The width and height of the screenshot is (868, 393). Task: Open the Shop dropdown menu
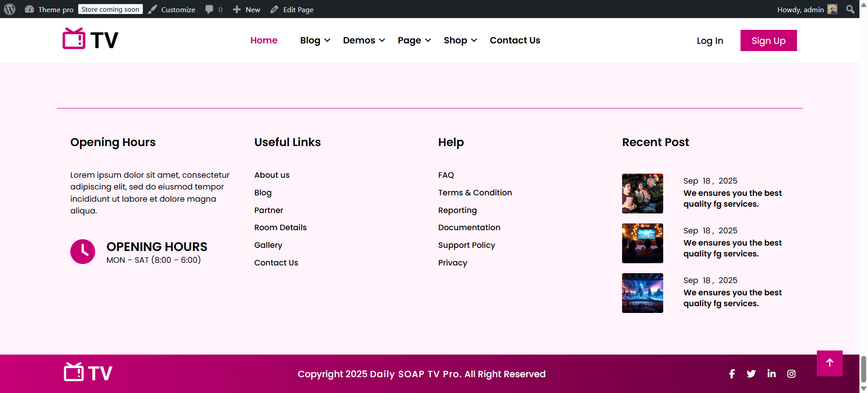pyautogui.click(x=460, y=40)
